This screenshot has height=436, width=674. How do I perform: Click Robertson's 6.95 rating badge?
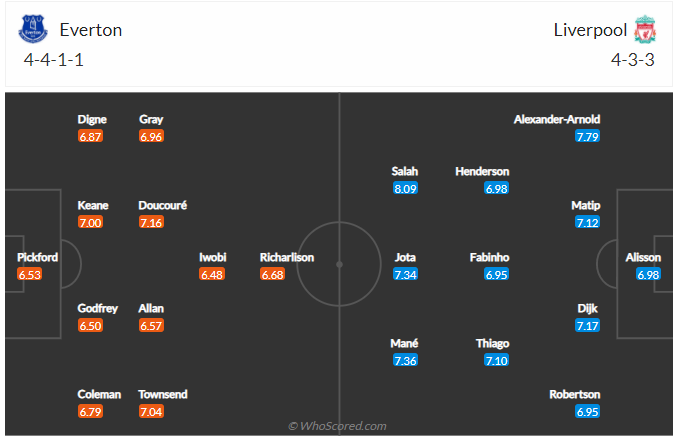[587, 411]
